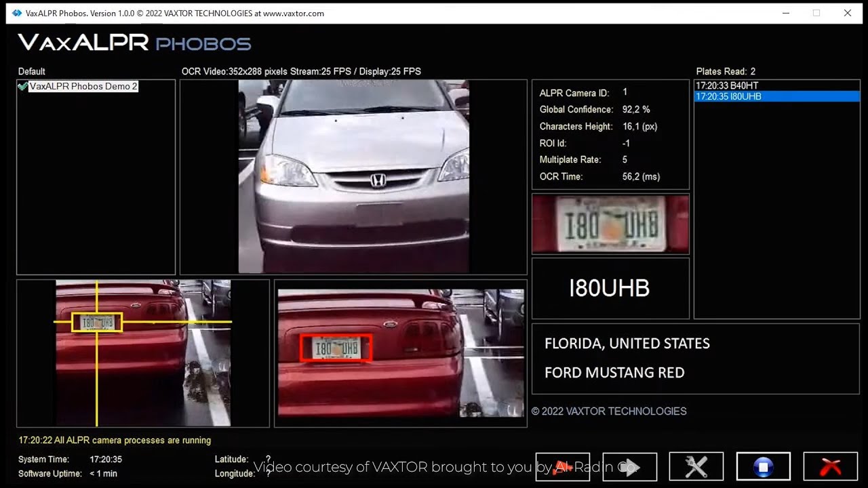
Task: Click the green check icon beside Phobos Demo 2
Action: click(23, 87)
